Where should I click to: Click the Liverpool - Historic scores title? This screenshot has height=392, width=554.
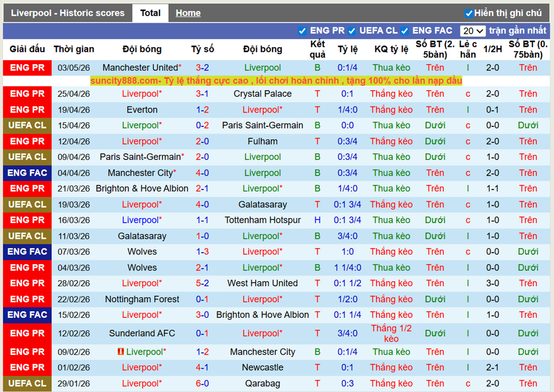pos(68,13)
